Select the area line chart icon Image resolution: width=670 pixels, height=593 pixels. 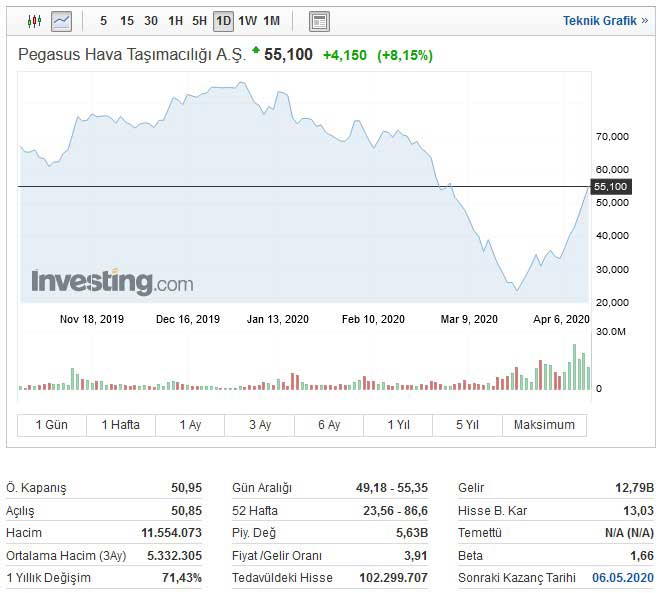(61, 21)
